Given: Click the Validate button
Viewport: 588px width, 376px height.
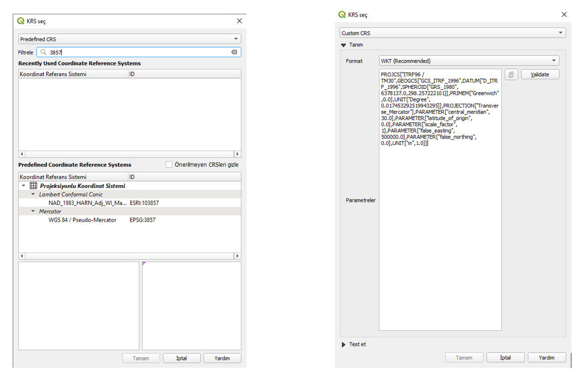Looking at the screenshot, I should click(x=539, y=74).
